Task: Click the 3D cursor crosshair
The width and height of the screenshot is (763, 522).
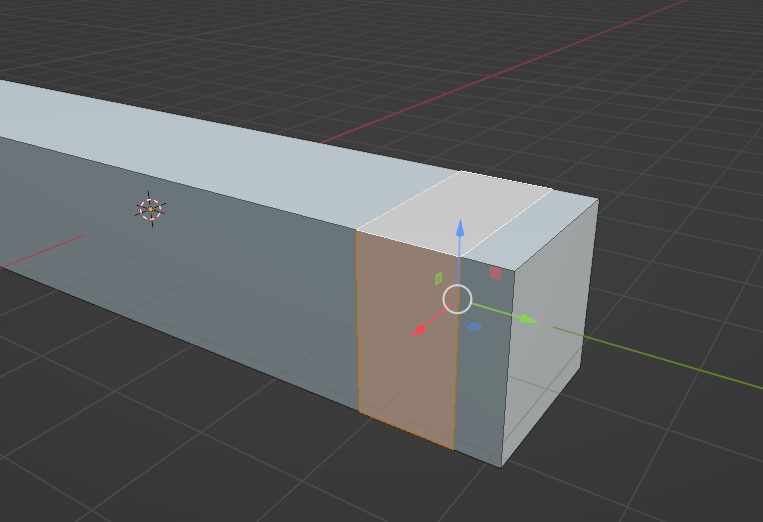Action: [x=150, y=209]
